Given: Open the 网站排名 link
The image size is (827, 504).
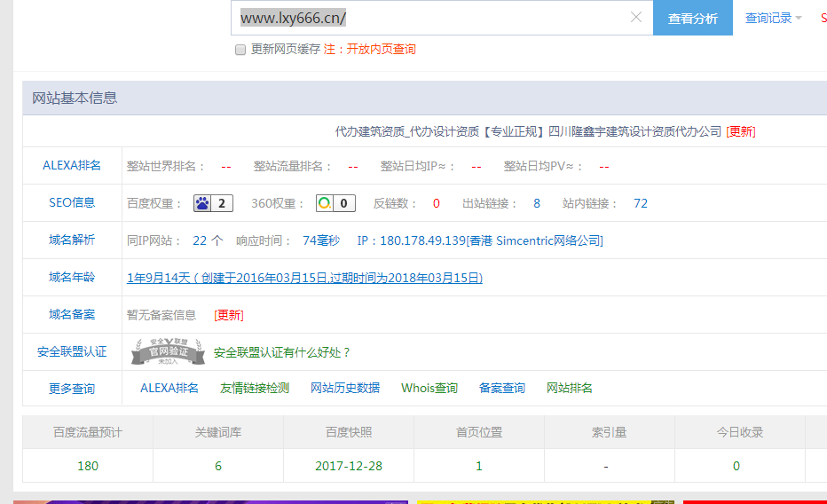Looking at the screenshot, I should click(570, 388).
